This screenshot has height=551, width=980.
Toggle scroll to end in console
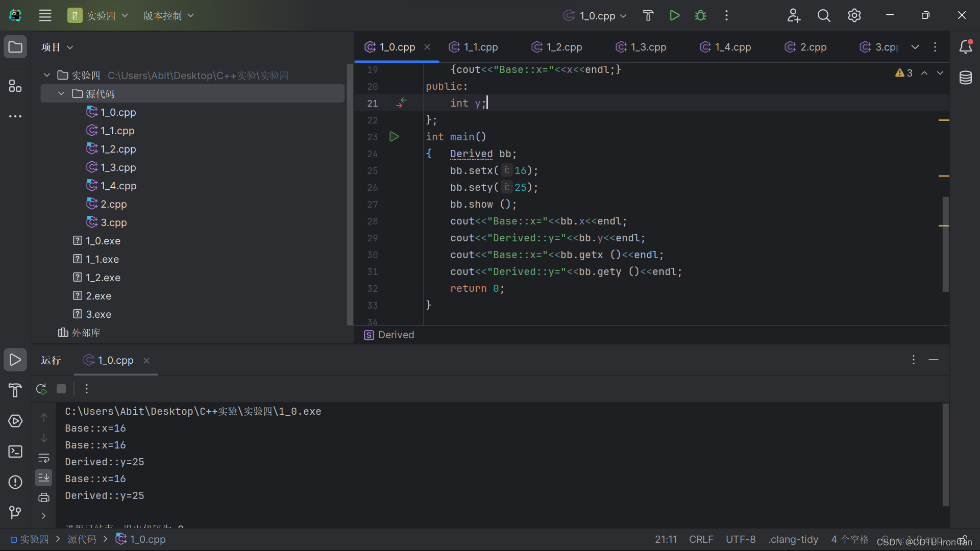point(44,478)
